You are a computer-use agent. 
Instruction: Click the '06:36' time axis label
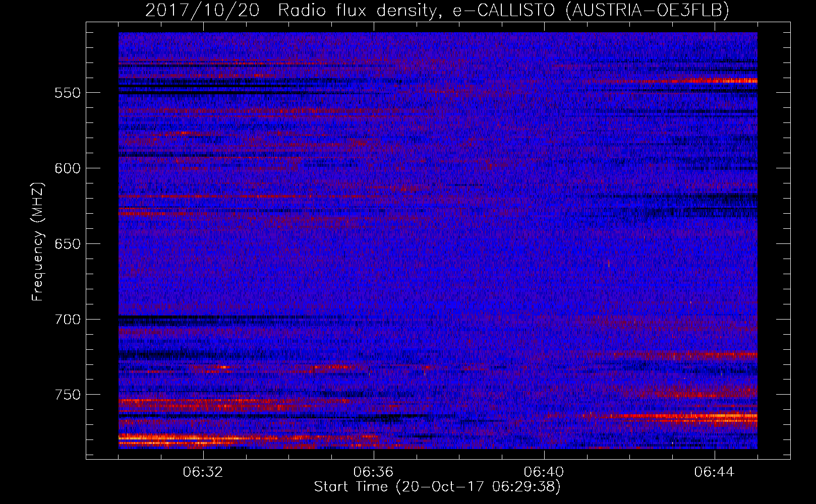pyautogui.click(x=373, y=472)
